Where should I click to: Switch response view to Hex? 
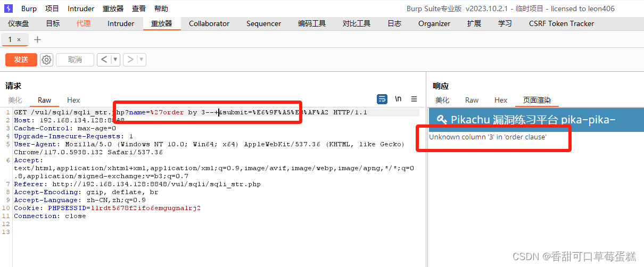click(x=501, y=100)
